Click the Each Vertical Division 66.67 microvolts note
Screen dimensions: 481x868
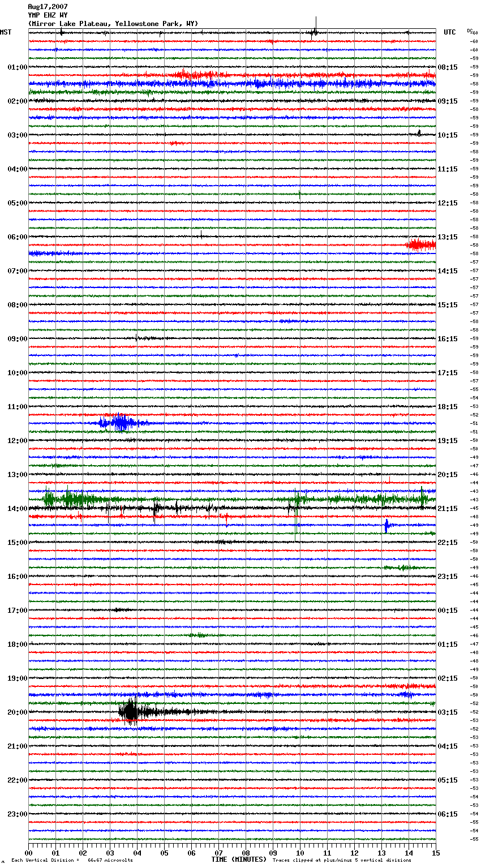[72, 860]
